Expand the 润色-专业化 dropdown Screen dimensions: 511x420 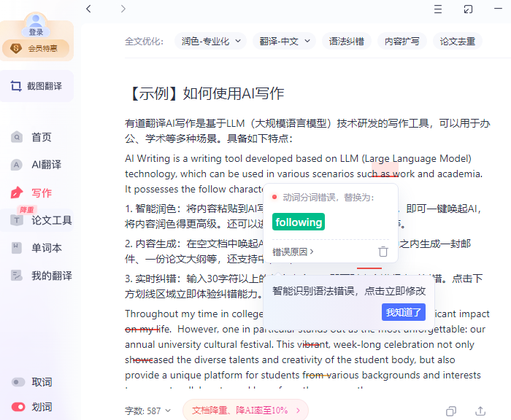(x=210, y=42)
